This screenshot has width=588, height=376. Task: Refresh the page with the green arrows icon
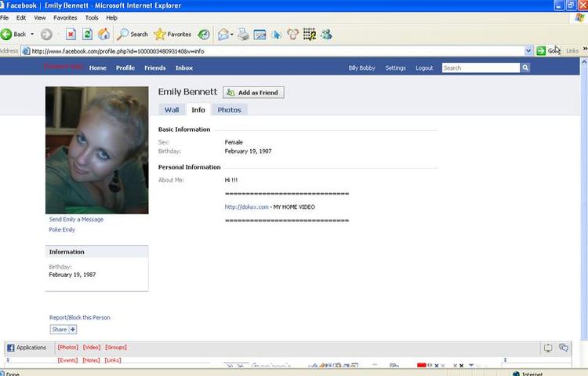pos(87,35)
